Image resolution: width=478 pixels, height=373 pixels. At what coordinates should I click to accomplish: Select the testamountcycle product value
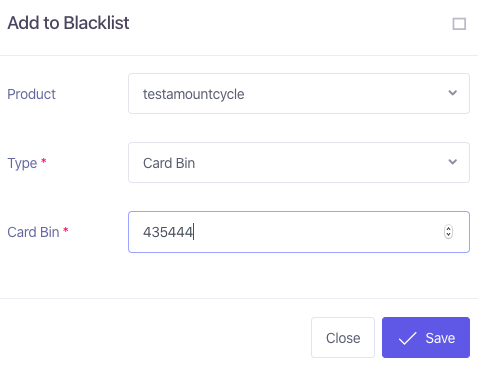point(194,94)
